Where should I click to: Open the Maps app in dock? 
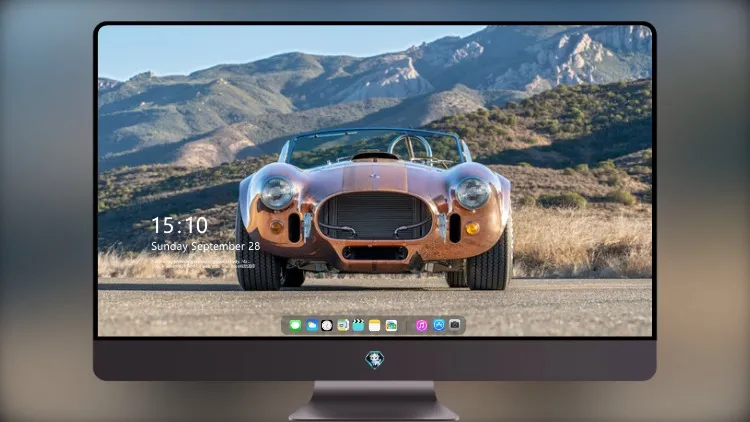[343, 326]
